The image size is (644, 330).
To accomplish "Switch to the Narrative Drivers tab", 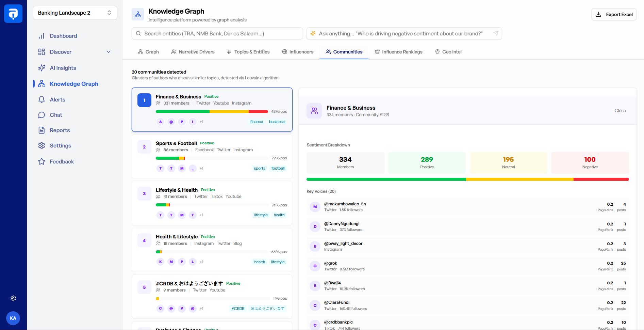I will click(x=193, y=52).
